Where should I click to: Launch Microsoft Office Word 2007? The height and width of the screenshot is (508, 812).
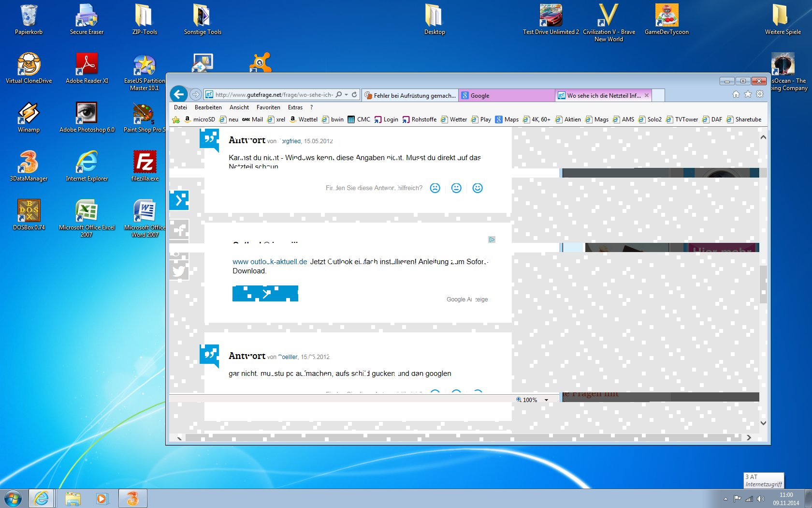pyautogui.click(x=145, y=218)
